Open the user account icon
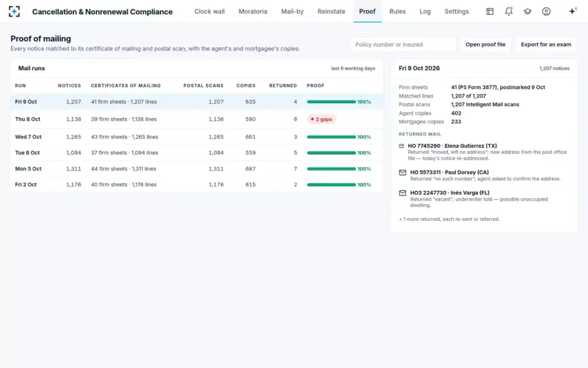 546,11
